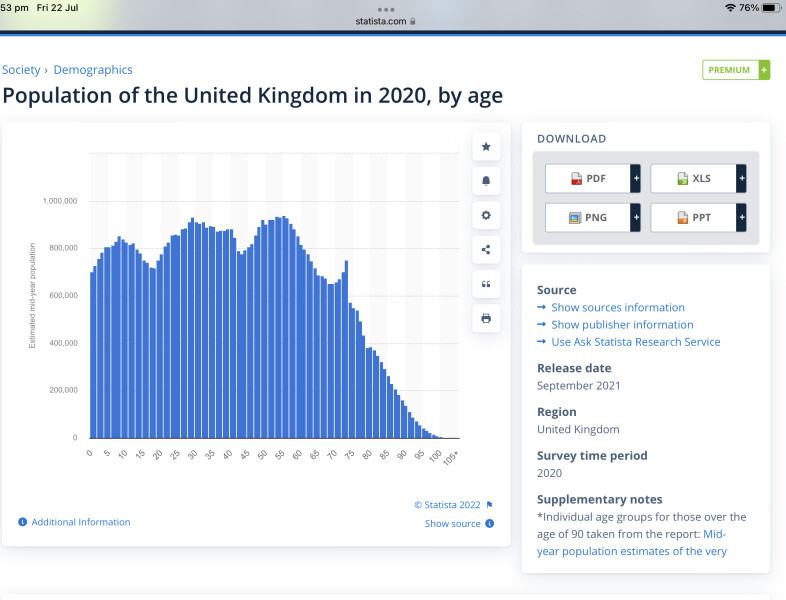
Task: Click the star favorite icon
Action: click(x=486, y=147)
